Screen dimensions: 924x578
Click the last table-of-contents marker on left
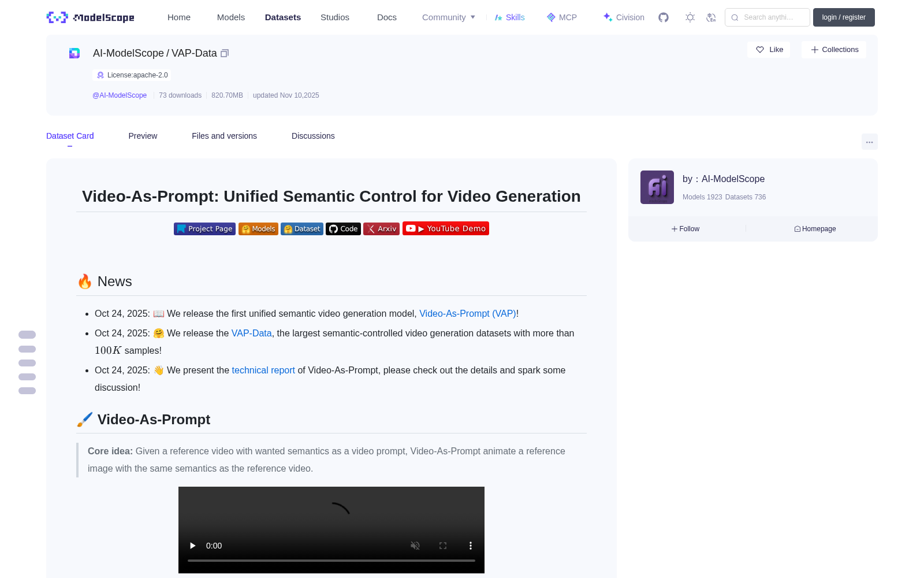tap(27, 391)
